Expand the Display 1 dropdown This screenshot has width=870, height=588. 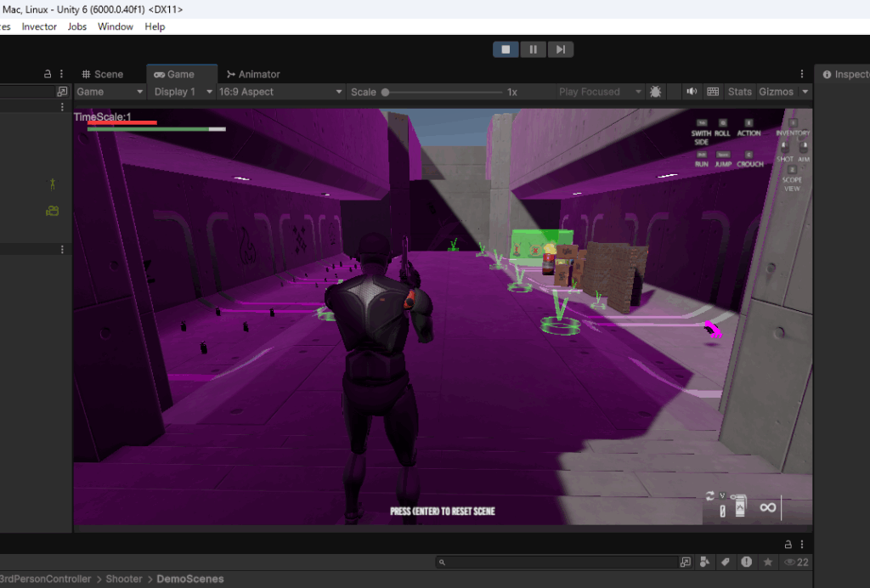183,92
